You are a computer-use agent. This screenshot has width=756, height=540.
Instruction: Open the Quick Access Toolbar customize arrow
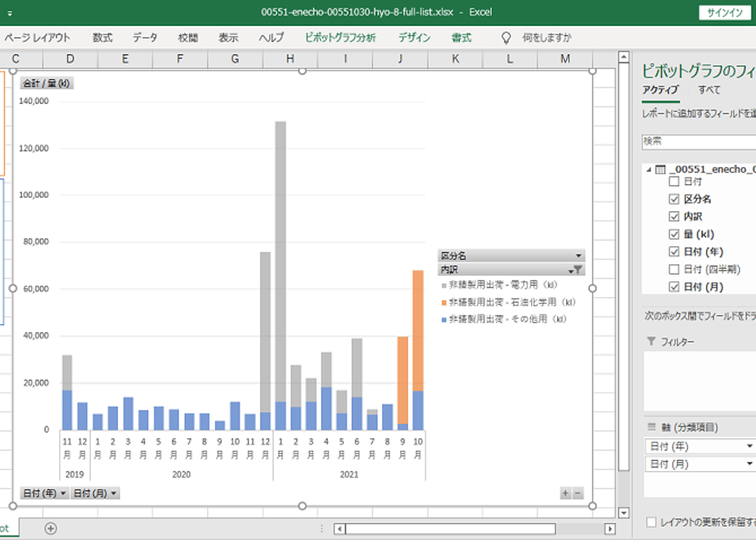[x=10, y=13]
